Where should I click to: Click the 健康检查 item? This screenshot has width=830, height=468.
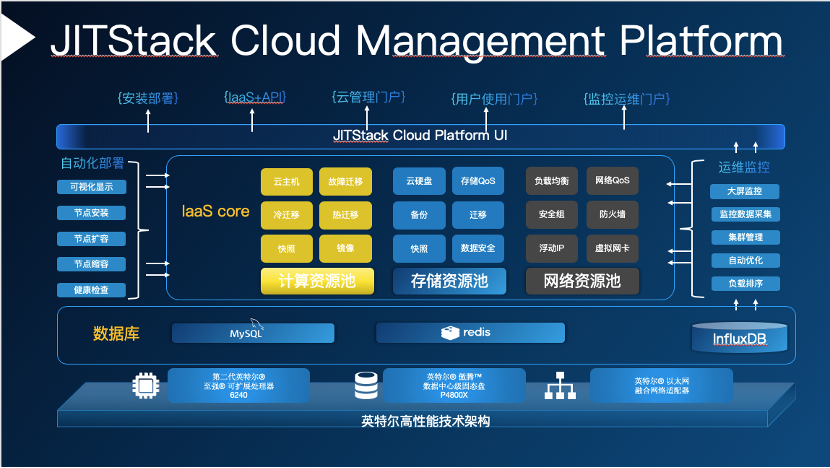click(92, 290)
